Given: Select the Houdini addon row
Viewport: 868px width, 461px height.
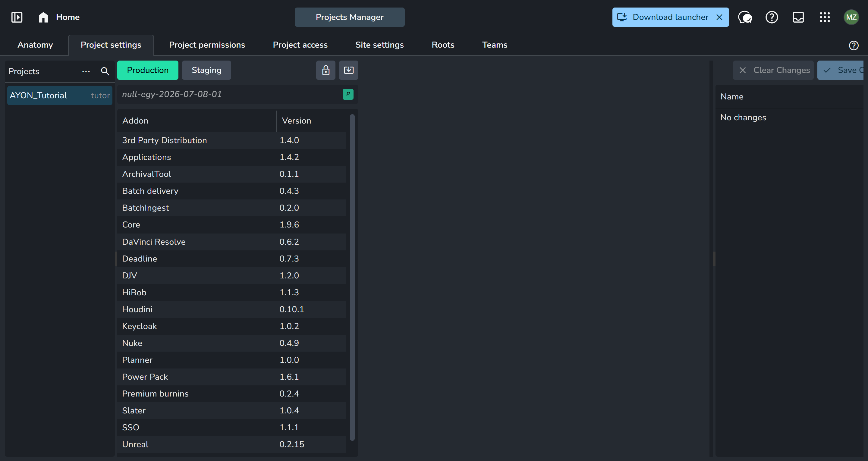Looking at the screenshot, I should pyautogui.click(x=232, y=309).
